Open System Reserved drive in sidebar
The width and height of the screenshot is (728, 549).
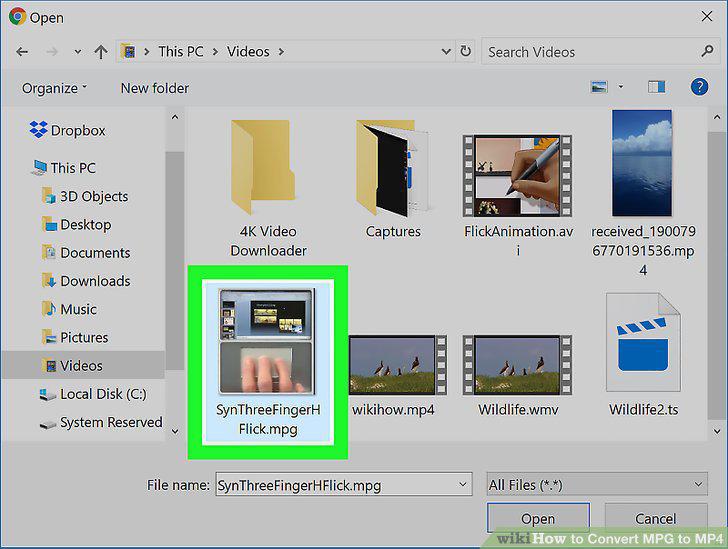click(x=101, y=423)
